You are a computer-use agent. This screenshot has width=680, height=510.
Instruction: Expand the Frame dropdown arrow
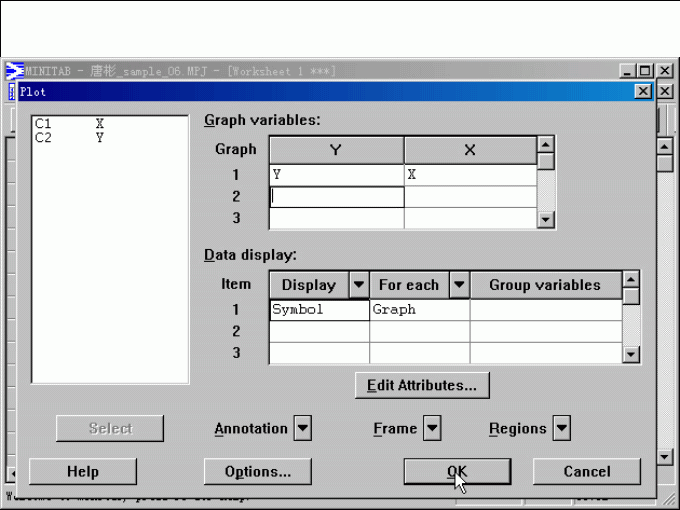point(432,429)
